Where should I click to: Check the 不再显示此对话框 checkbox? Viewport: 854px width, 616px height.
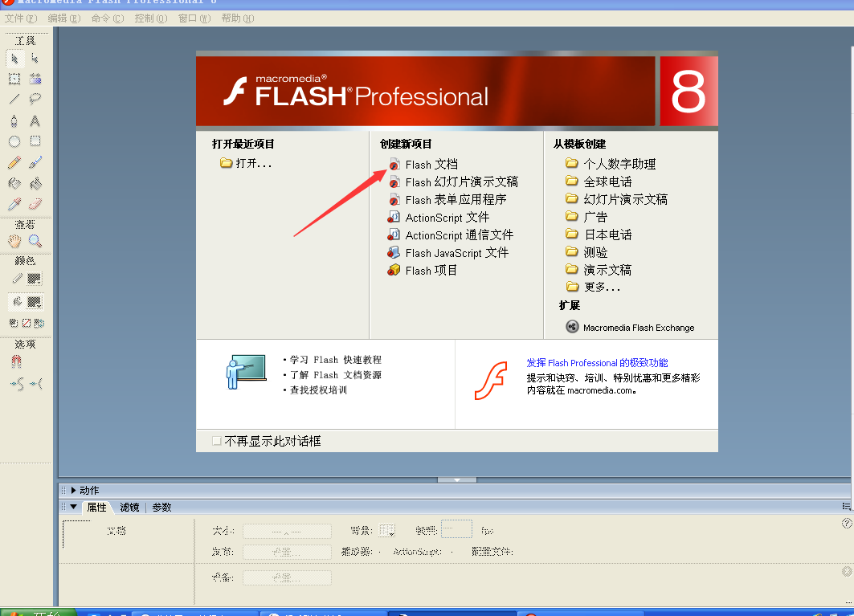(216, 441)
